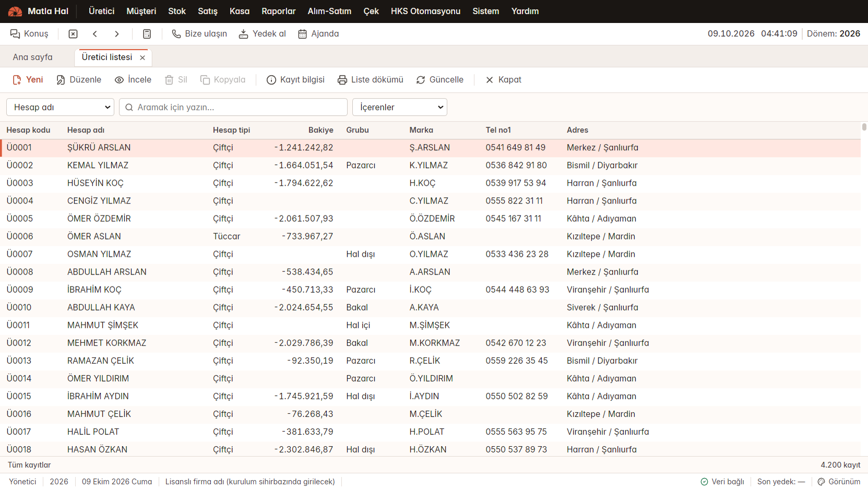Viewport: 868px width, 489px height.
Task: Open the Müşteri menu
Action: (141, 11)
